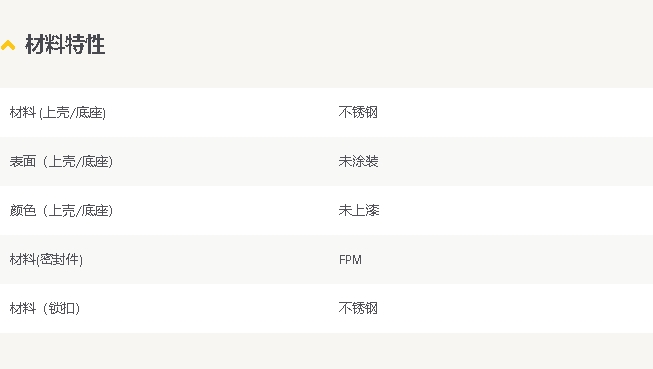Viewport: 653px width, 369px height.
Task: Collapse section using the yellow chevron icon
Action: click(8, 45)
